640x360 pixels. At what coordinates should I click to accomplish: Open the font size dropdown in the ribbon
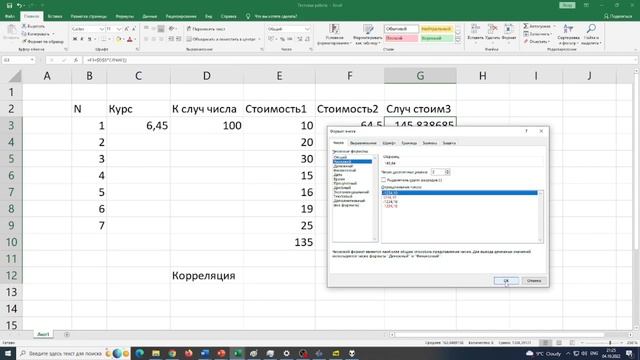(x=119, y=29)
